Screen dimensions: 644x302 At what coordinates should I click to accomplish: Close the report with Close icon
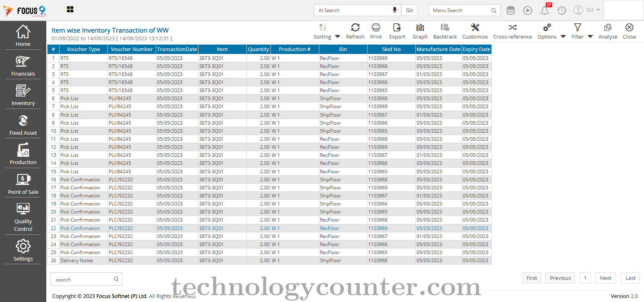pos(629,31)
